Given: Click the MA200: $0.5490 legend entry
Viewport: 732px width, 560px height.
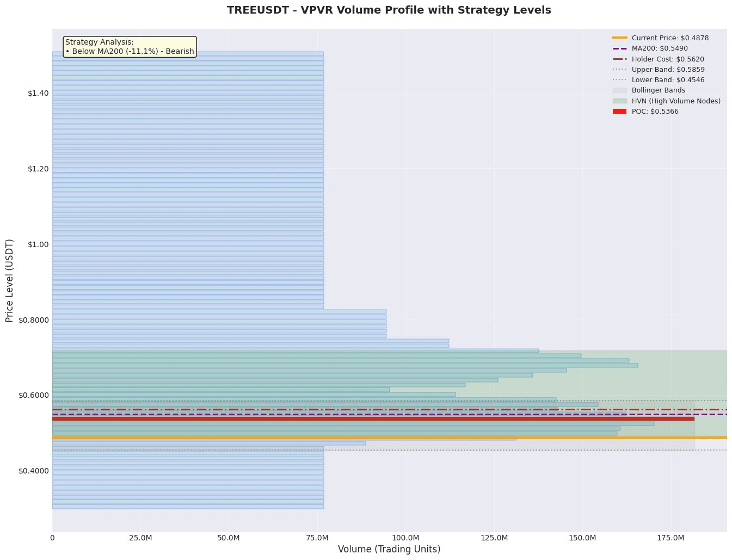Looking at the screenshot, I should click(650, 48).
